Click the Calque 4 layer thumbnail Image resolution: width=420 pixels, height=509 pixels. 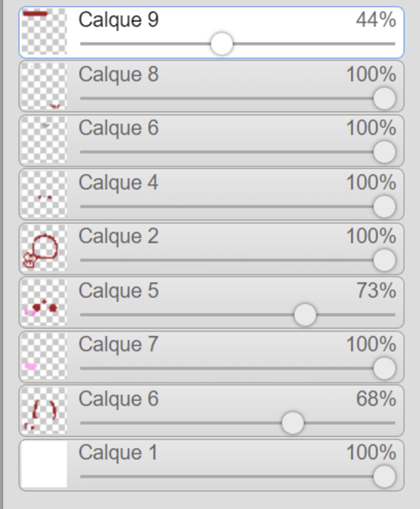(44, 194)
